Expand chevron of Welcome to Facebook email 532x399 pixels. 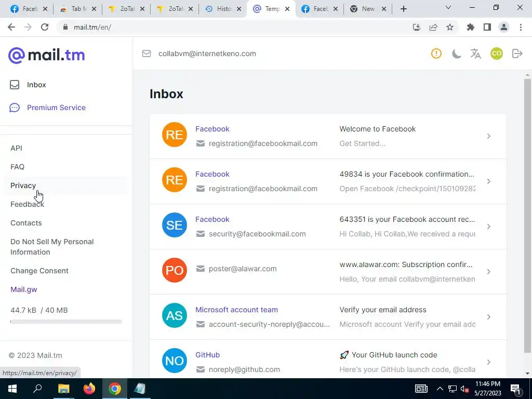[x=488, y=136]
